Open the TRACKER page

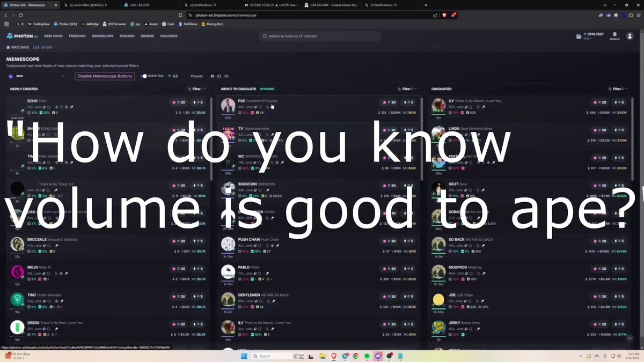coord(127,36)
